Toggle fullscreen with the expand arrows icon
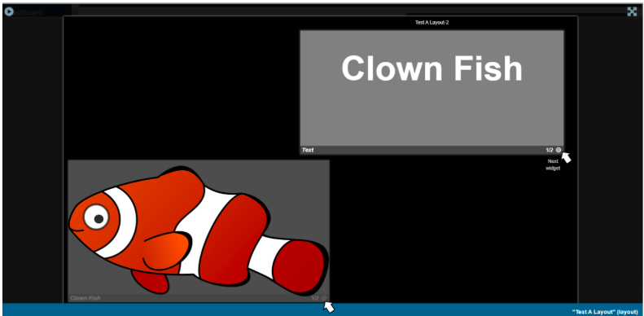Image resolution: width=644 pixels, height=316 pixels. [x=632, y=11]
